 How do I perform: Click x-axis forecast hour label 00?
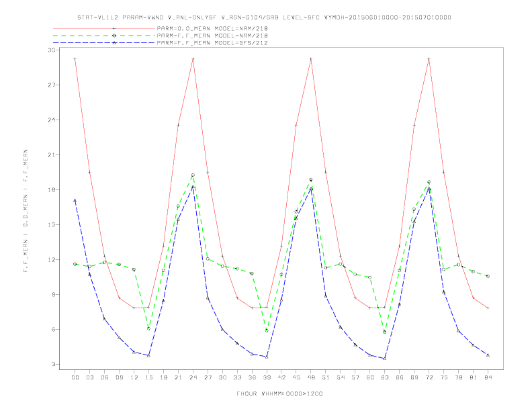pyautogui.click(x=75, y=377)
